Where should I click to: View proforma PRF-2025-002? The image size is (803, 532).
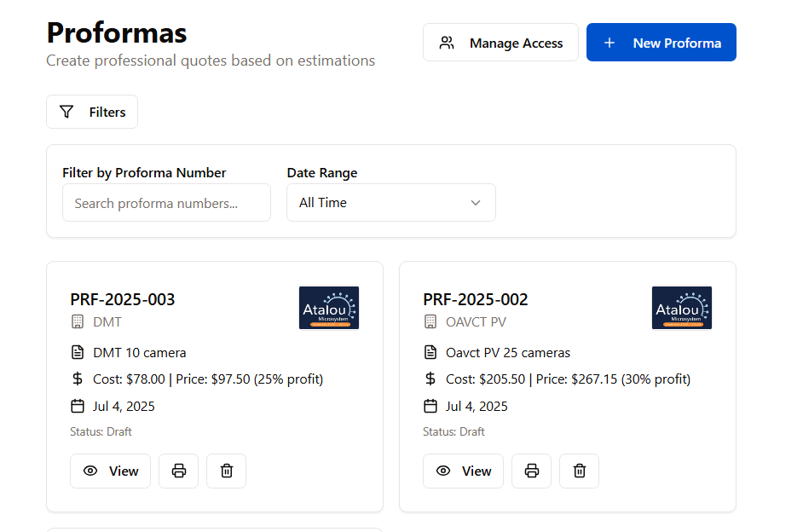pos(464,471)
